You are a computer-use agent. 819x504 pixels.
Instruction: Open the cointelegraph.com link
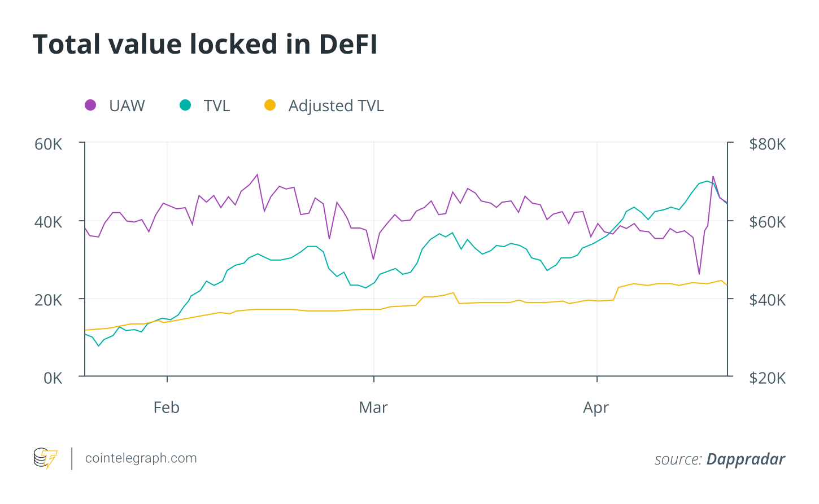point(141,458)
